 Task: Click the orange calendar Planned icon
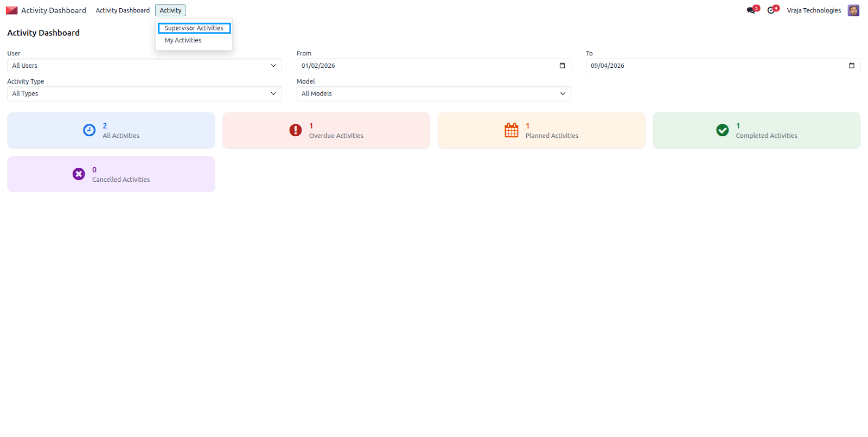512,130
